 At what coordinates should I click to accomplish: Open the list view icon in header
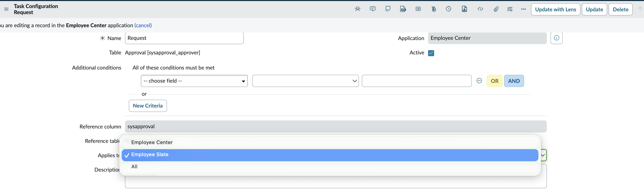coord(418,9)
